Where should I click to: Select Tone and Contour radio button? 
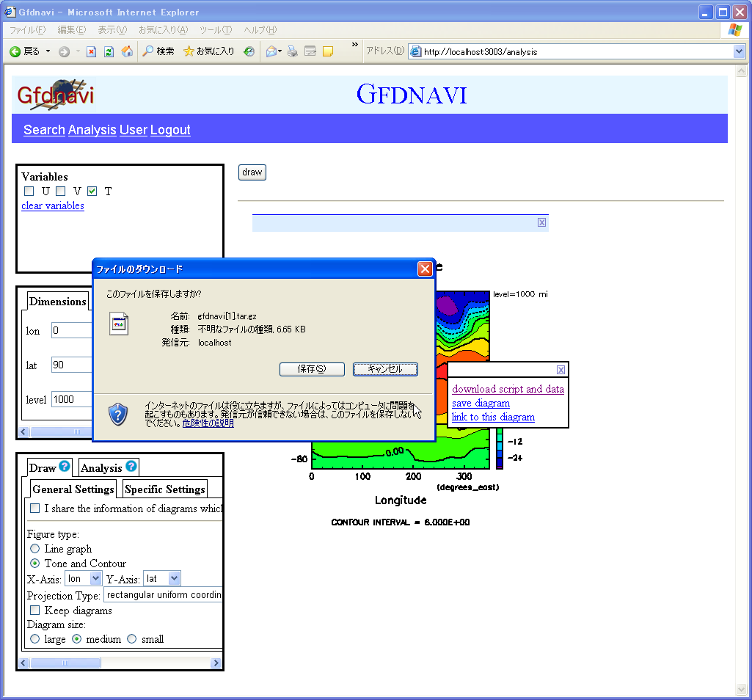pyautogui.click(x=35, y=563)
